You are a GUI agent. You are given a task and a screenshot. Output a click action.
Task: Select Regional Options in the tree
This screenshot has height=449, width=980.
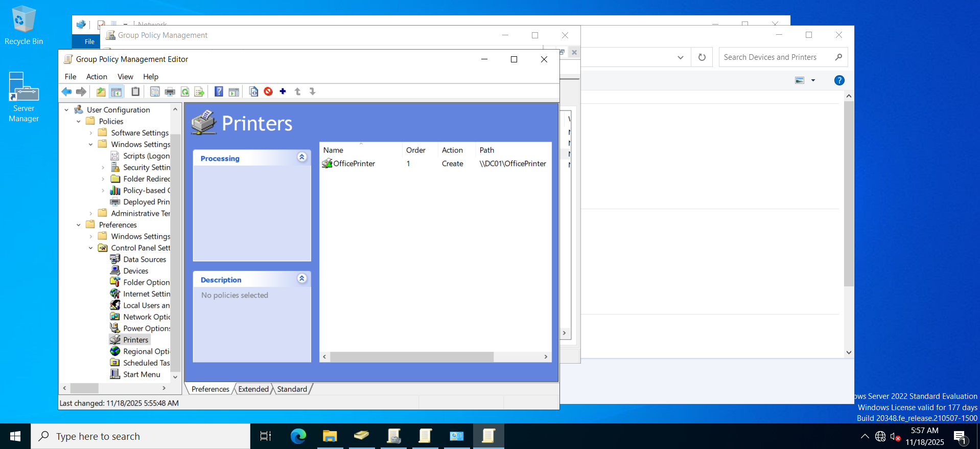pos(146,351)
